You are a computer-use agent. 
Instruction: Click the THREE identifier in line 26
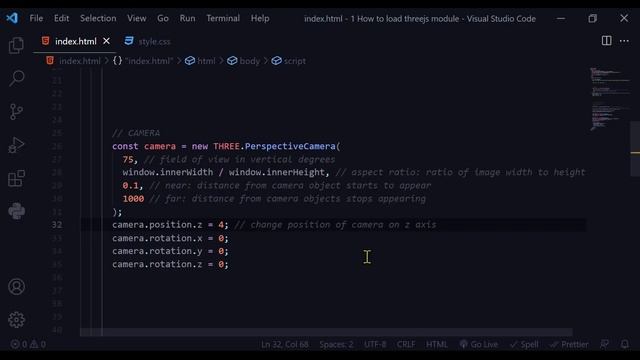click(226, 146)
